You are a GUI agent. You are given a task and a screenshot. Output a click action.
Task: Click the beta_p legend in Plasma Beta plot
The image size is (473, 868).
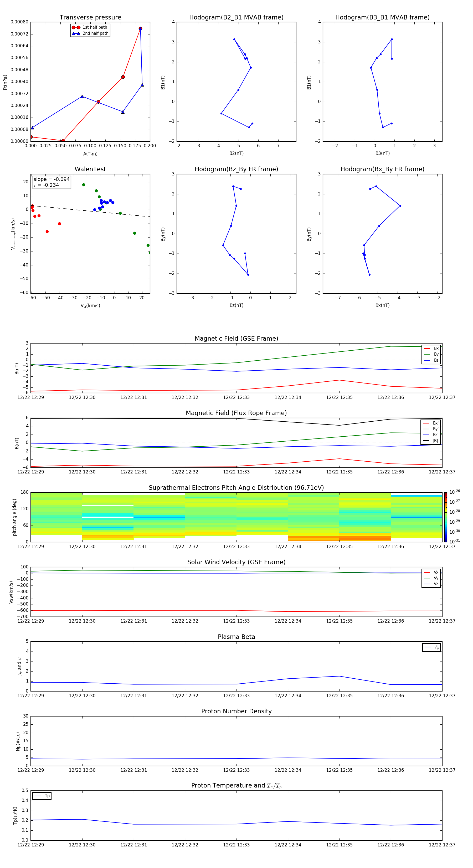point(431,647)
